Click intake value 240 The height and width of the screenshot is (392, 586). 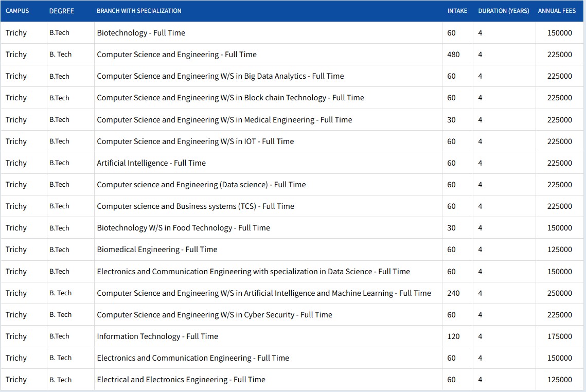tap(453, 293)
